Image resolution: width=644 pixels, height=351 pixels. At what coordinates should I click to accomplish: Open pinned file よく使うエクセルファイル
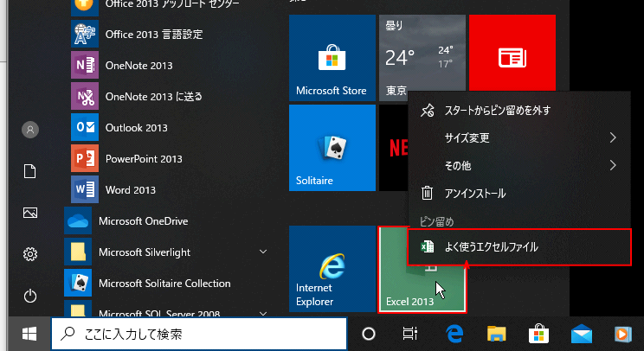519,247
